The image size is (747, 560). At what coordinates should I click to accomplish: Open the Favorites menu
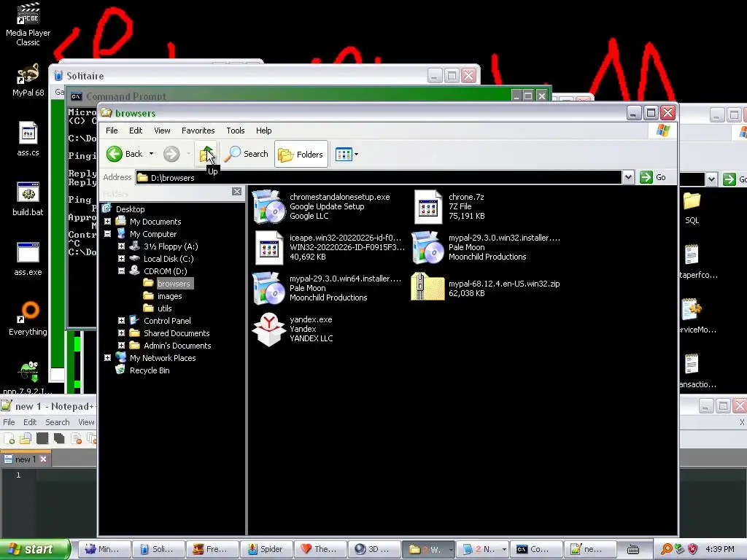[198, 131]
